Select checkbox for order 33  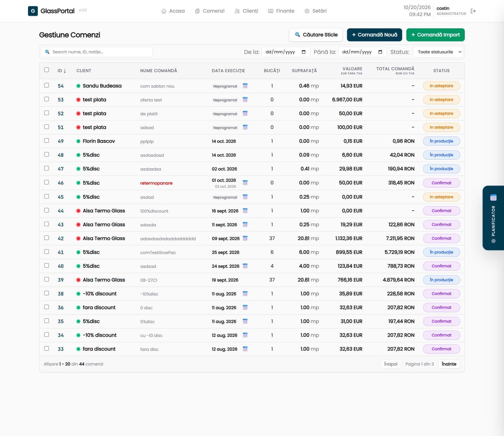(x=47, y=348)
